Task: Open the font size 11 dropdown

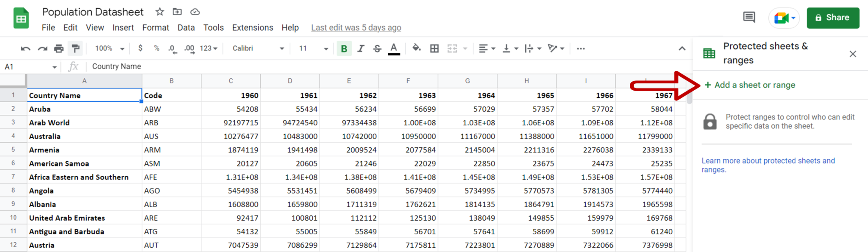Action: pyautogui.click(x=313, y=49)
